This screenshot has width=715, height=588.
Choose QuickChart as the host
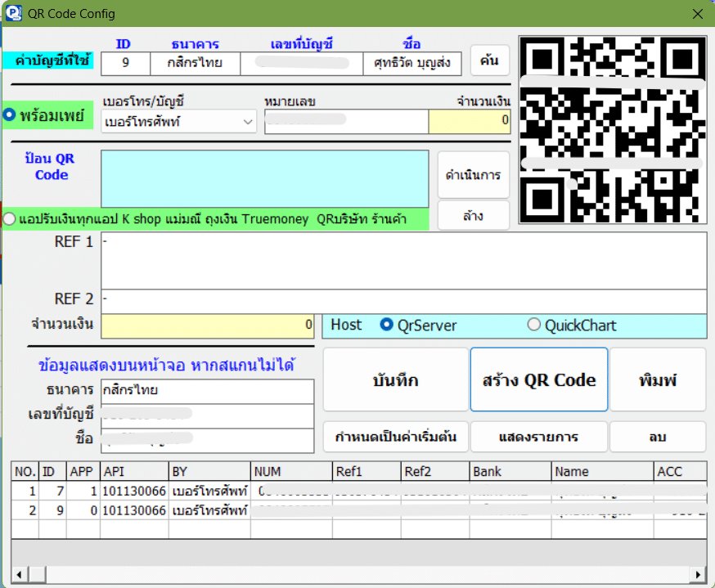[534, 325]
